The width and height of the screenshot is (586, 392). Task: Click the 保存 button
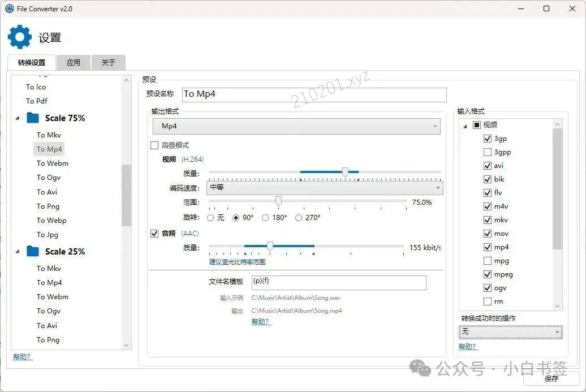pyautogui.click(x=551, y=378)
